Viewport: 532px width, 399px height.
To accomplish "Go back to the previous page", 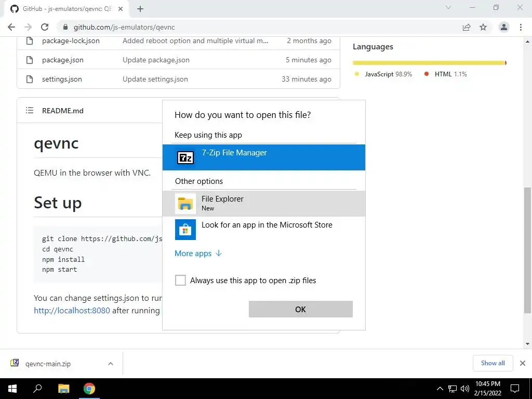I will pyautogui.click(x=11, y=27).
